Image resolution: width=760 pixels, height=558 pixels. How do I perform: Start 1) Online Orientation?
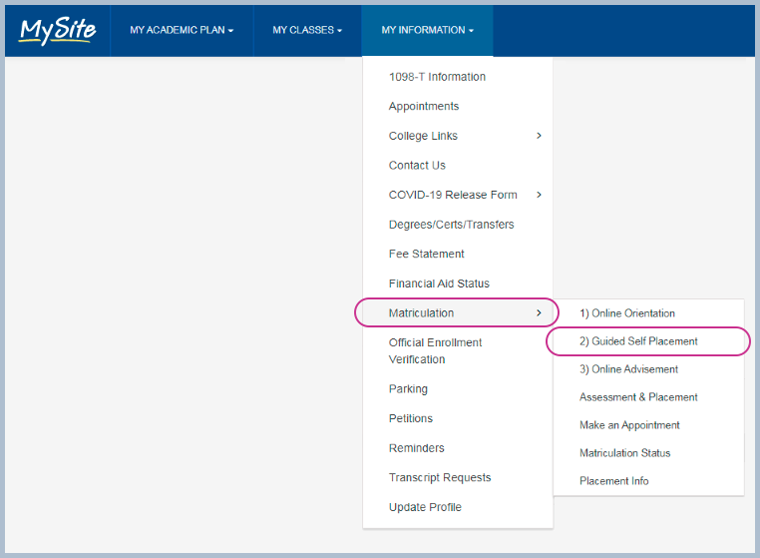coord(627,313)
